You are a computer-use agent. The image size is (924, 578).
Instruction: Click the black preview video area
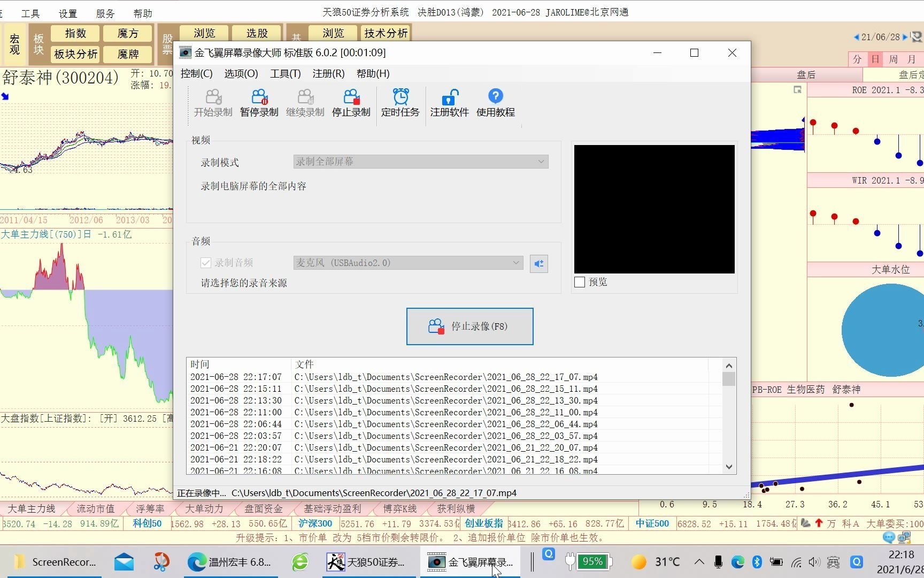pos(654,209)
